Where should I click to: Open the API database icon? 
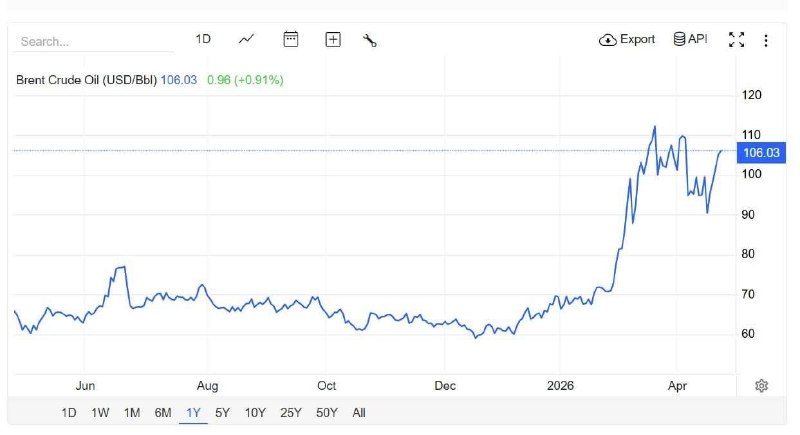679,39
